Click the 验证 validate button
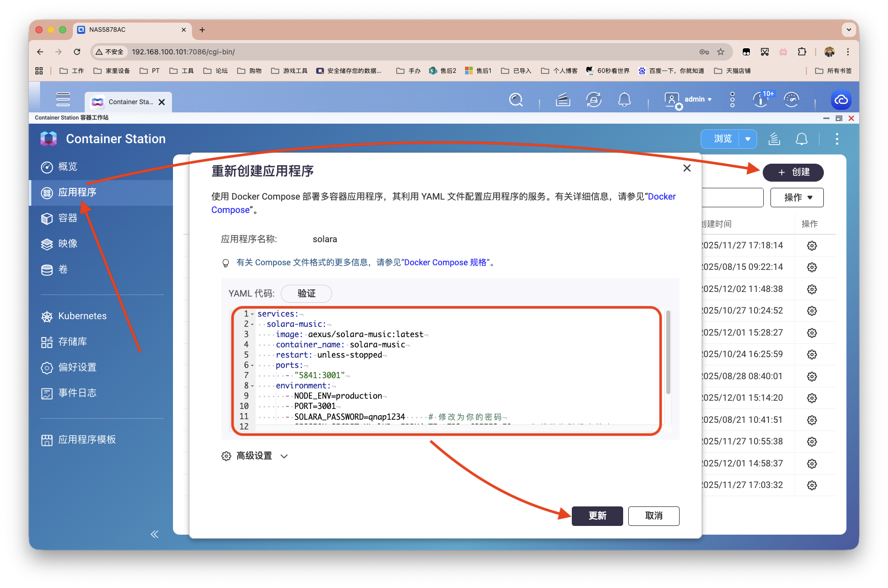 [306, 293]
